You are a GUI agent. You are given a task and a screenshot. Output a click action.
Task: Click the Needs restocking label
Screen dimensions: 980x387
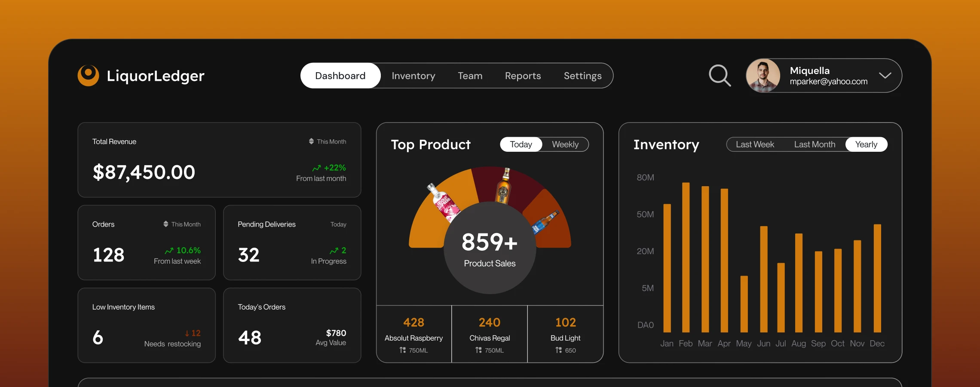[172, 344]
